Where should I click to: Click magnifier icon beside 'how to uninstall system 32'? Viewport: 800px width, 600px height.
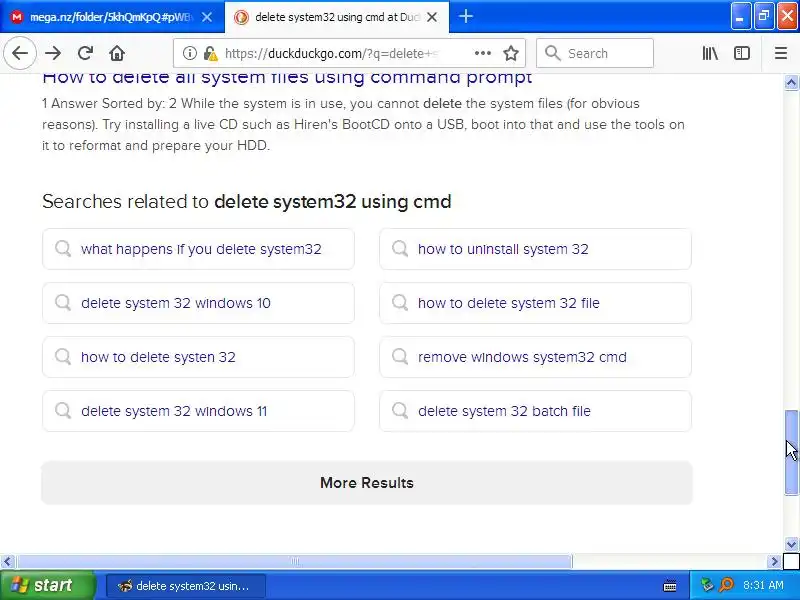coord(400,248)
